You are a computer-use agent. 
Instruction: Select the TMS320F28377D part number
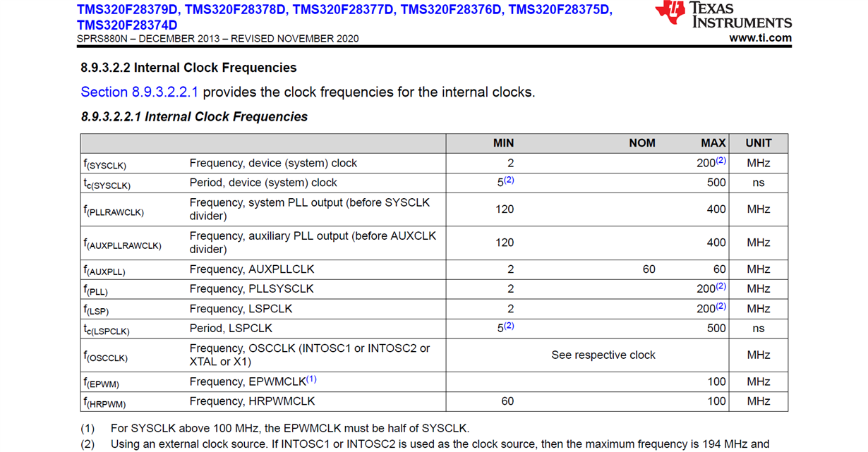coord(344,10)
